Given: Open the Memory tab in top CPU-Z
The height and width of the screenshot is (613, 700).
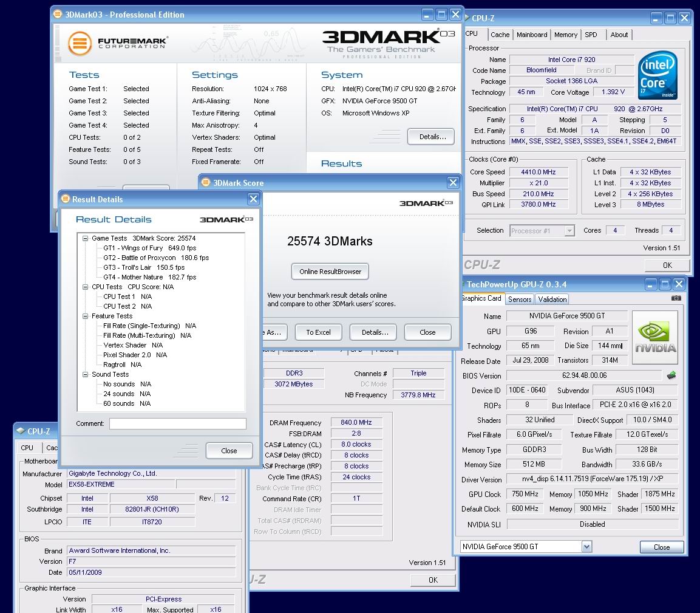Looking at the screenshot, I should click(566, 35).
